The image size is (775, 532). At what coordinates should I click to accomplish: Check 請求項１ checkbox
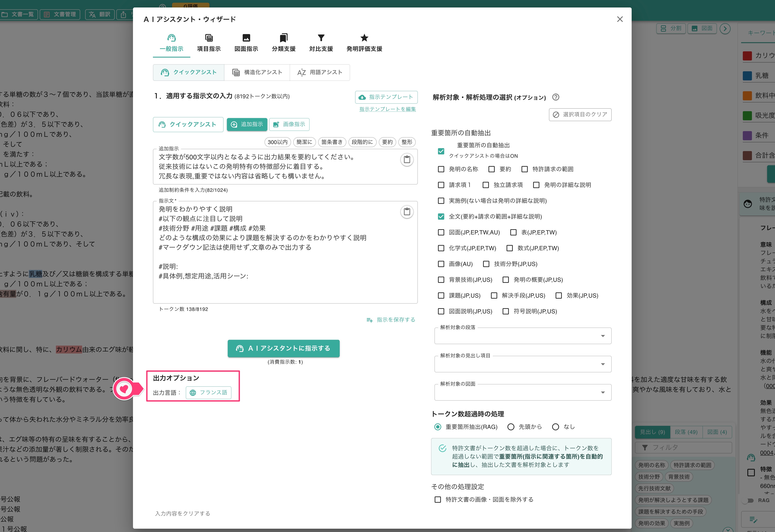coord(441,185)
